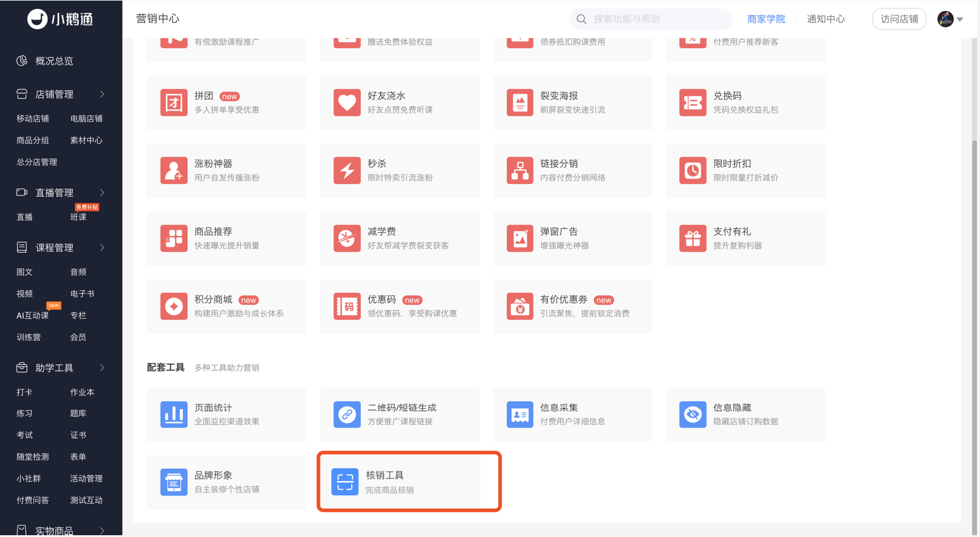Select the 好友浇水 heart icon
Screen dimensions: 980x537
tap(347, 103)
